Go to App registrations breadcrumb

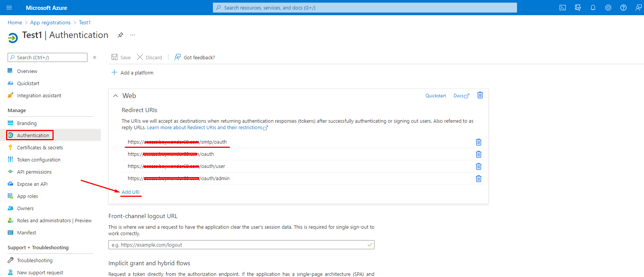(51, 22)
